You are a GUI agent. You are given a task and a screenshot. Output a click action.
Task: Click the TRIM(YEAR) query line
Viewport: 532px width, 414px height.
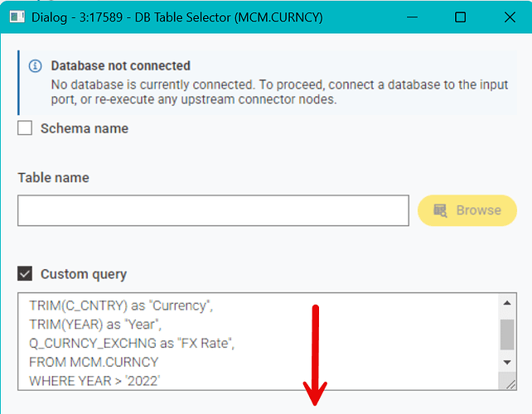coord(98,325)
